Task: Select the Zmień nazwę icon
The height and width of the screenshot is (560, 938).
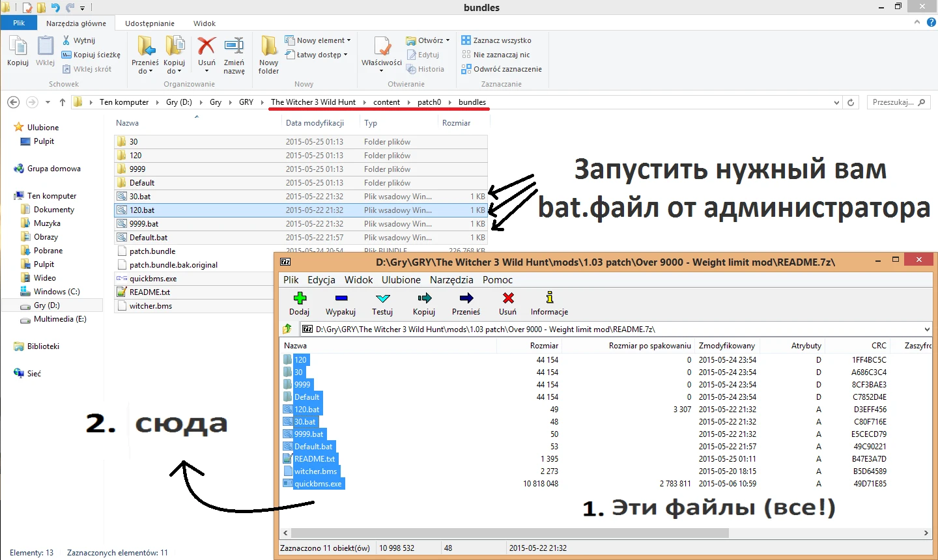Action: [234, 55]
